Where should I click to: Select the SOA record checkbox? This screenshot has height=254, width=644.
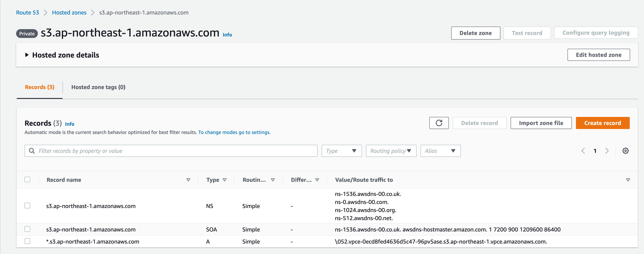(x=27, y=229)
